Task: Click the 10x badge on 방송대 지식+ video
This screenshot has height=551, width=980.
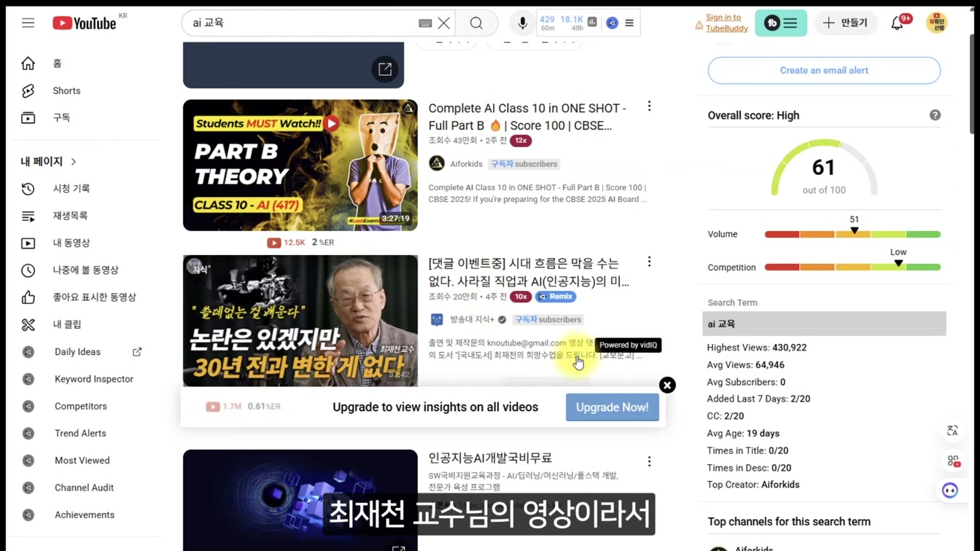Action: pyautogui.click(x=521, y=297)
